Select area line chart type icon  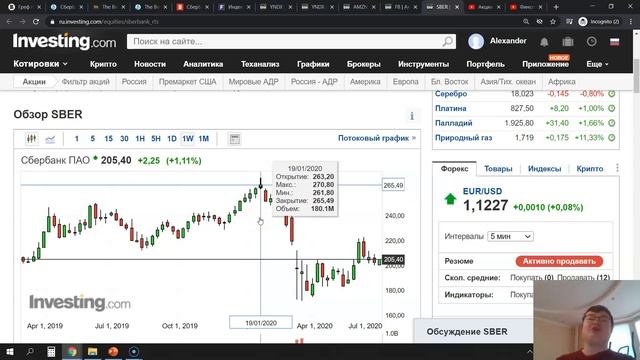[50, 139]
